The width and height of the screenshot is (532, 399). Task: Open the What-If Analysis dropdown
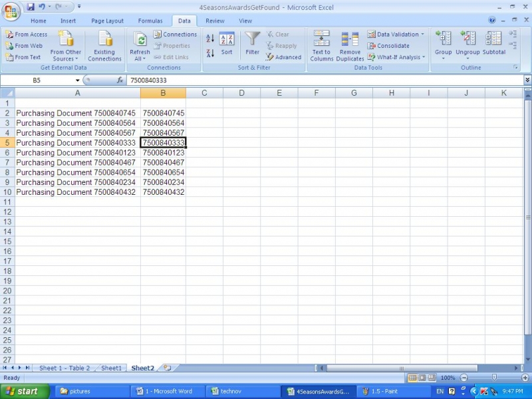click(x=423, y=57)
